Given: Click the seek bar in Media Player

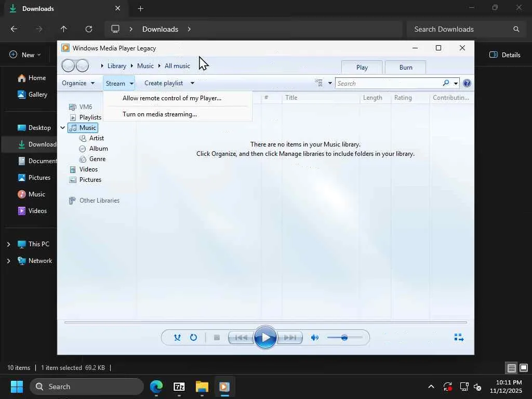Looking at the screenshot, I should coord(265,322).
